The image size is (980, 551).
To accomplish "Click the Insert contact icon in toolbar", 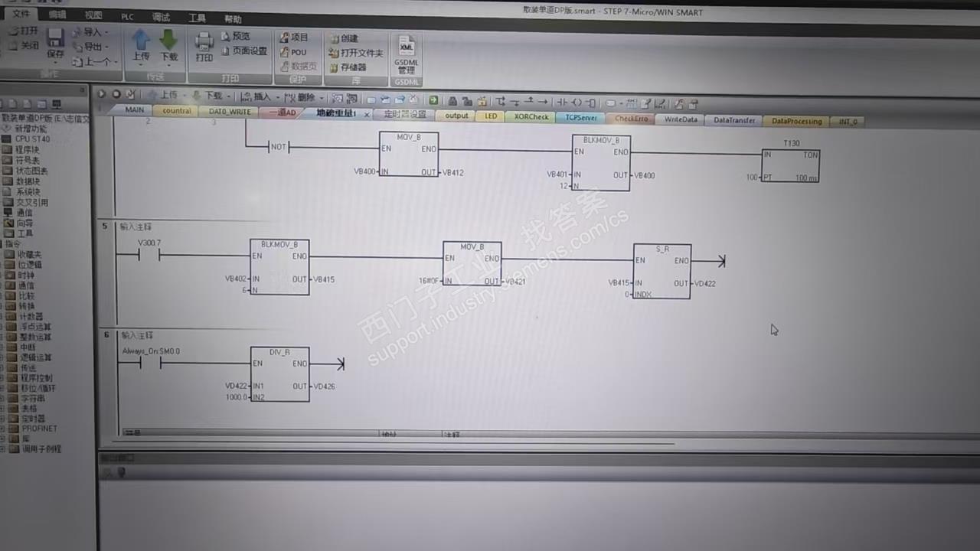I will pos(562,102).
